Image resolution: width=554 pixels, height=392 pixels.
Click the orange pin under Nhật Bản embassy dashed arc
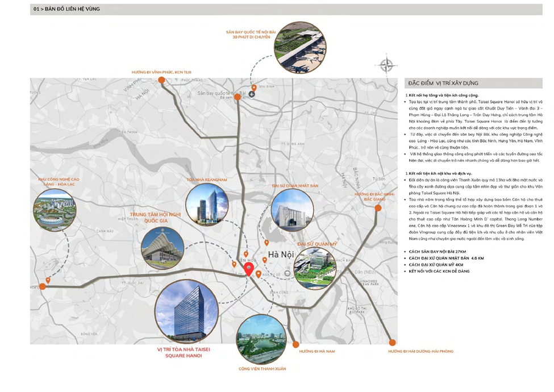[266, 243]
